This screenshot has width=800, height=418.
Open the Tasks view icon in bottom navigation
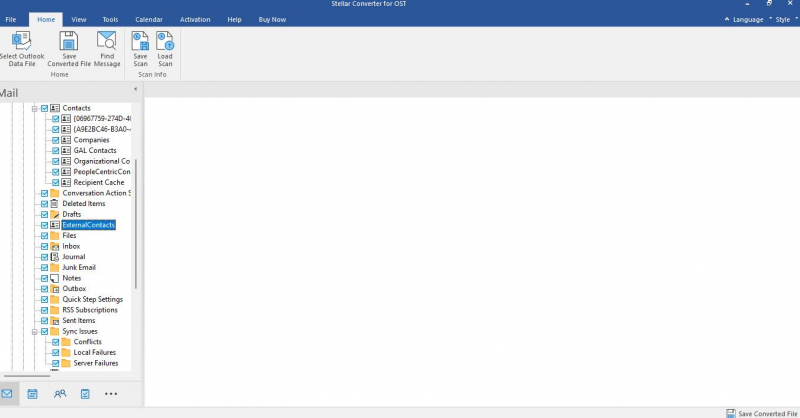(x=85, y=394)
